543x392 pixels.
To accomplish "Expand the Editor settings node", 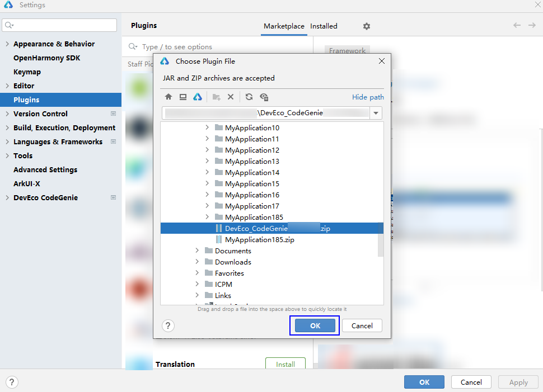I will (7, 86).
